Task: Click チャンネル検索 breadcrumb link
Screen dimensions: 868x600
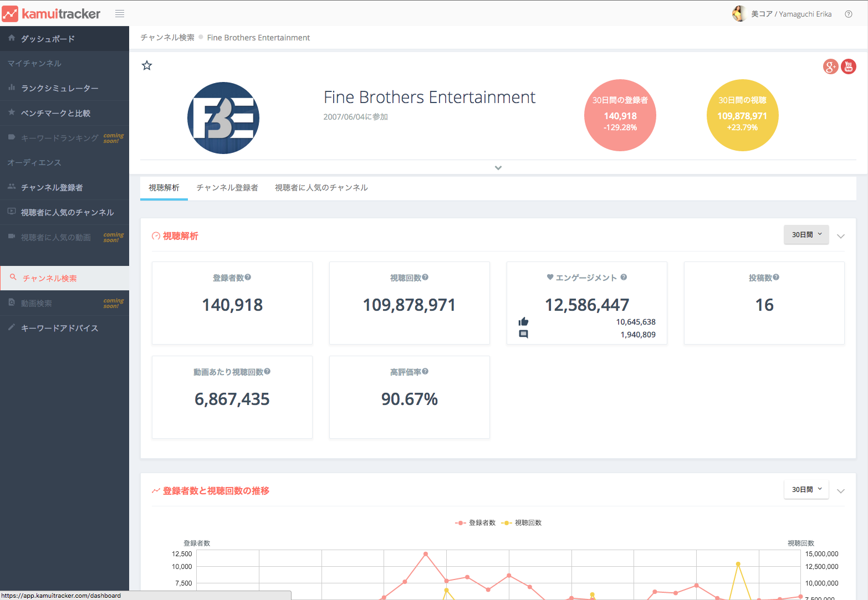Action: [x=167, y=38]
